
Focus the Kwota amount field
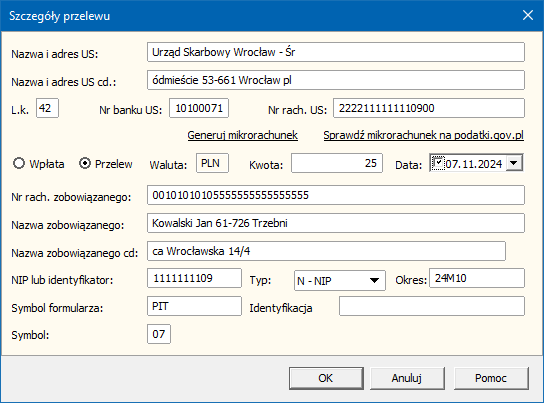coord(337,163)
